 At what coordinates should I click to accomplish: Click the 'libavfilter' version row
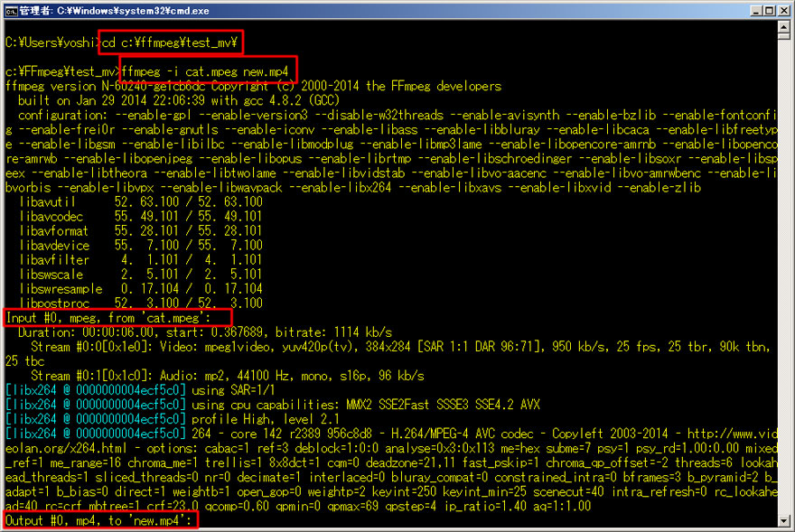point(141,259)
